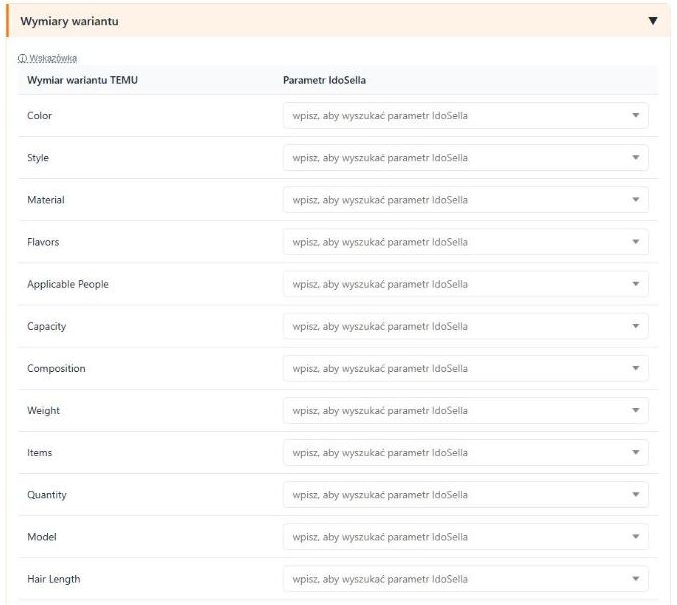
Task: Click the Quantity row label
Action: coord(47,495)
